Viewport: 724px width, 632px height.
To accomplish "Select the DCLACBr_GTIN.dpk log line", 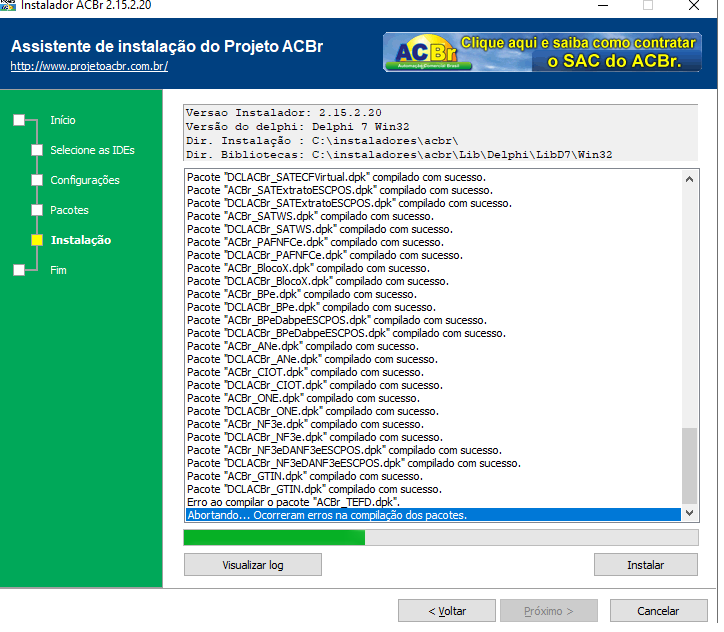I will [x=433, y=489].
